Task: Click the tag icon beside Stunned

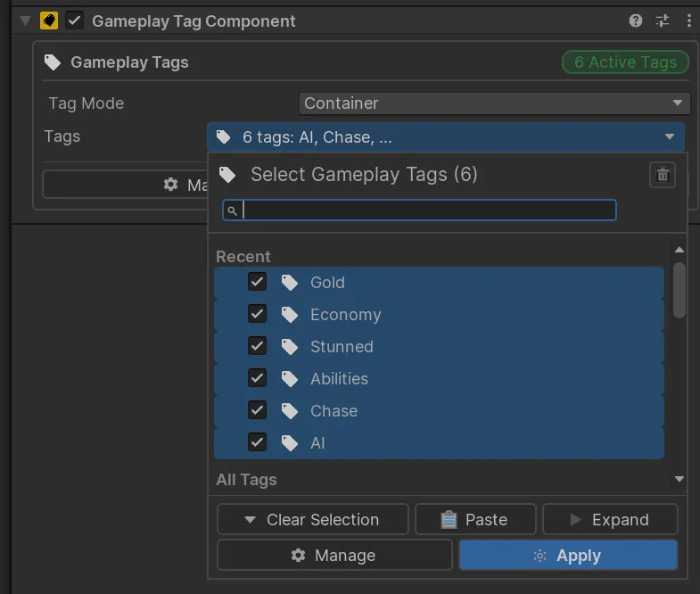Action: click(x=290, y=347)
